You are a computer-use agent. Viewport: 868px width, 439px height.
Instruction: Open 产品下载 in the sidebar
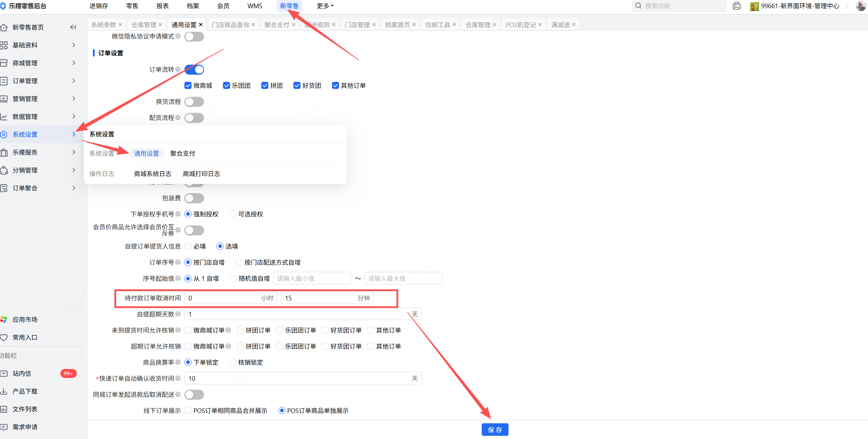point(25,391)
